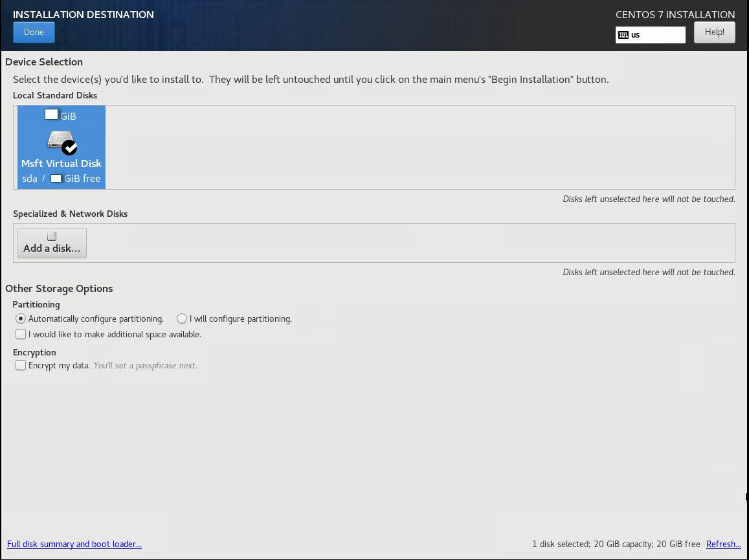Select the "Msft Virtual Disk" name label
Viewport: 749px width, 560px height.
(x=61, y=164)
